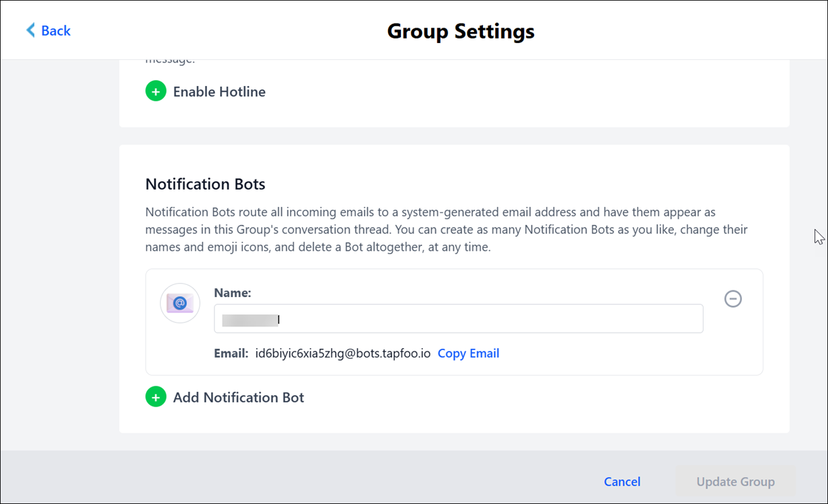Cancel the group settings changes
The width and height of the screenshot is (828, 504).
(622, 482)
